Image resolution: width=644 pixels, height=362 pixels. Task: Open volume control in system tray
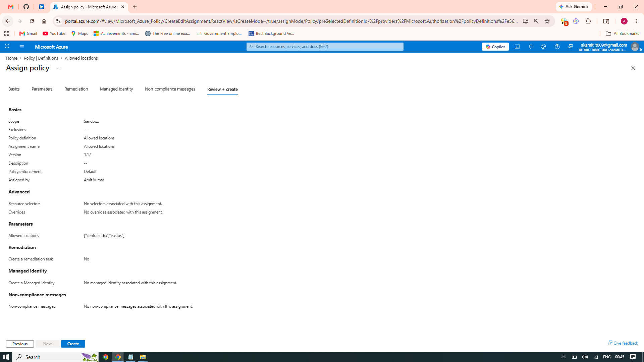click(x=585, y=357)
